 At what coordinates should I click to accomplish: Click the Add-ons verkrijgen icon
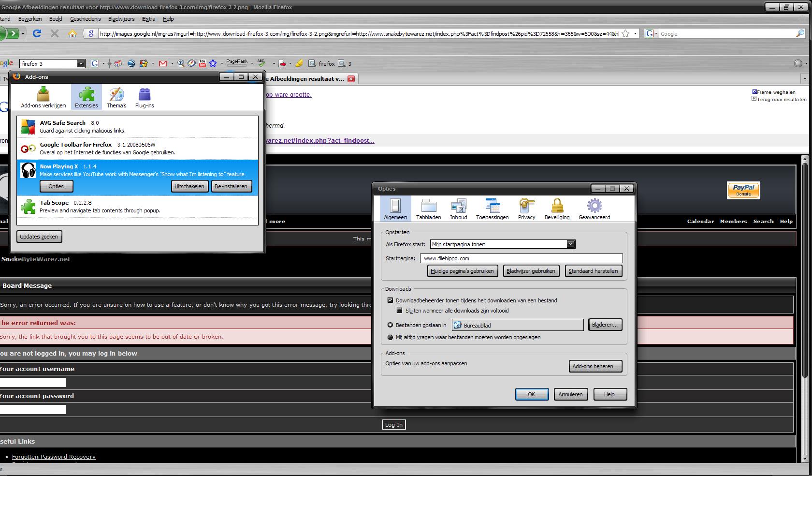tap(43, 97)
